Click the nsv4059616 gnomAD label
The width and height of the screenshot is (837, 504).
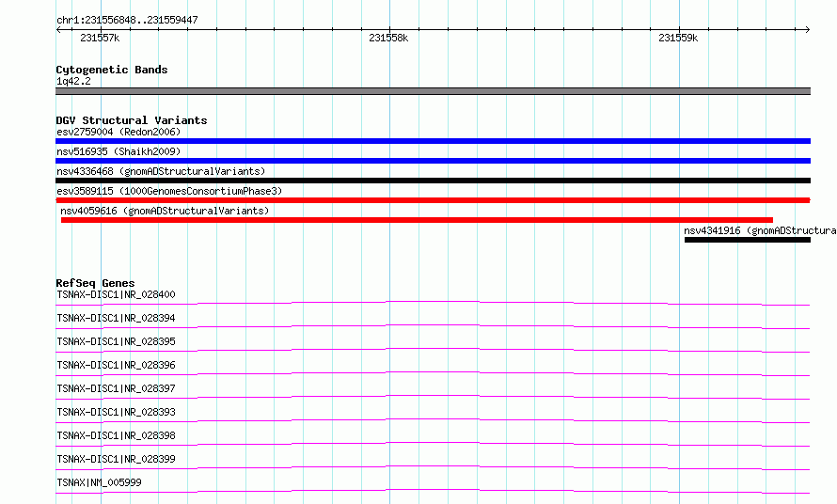[x=165, y=211]
